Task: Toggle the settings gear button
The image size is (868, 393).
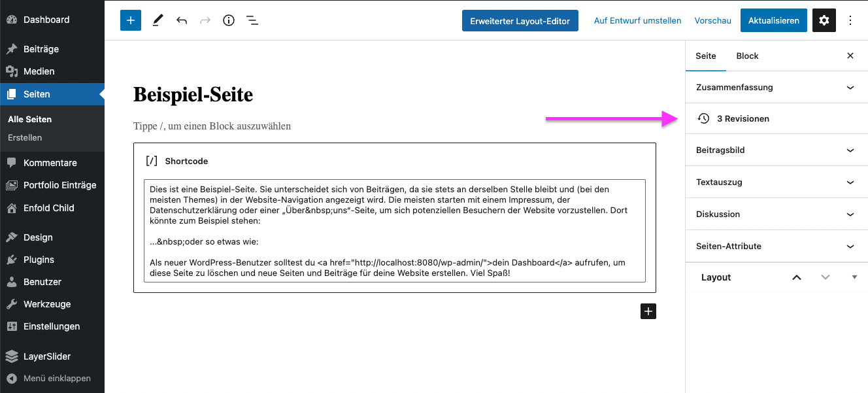Action: [x=824, y=20]
